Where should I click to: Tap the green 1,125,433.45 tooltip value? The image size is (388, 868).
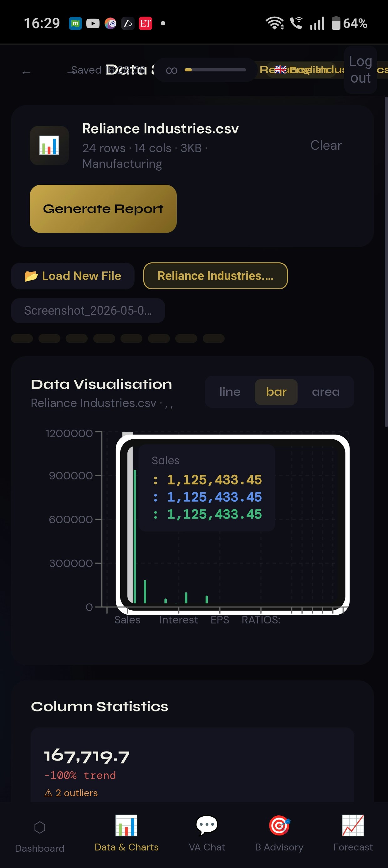214,514
